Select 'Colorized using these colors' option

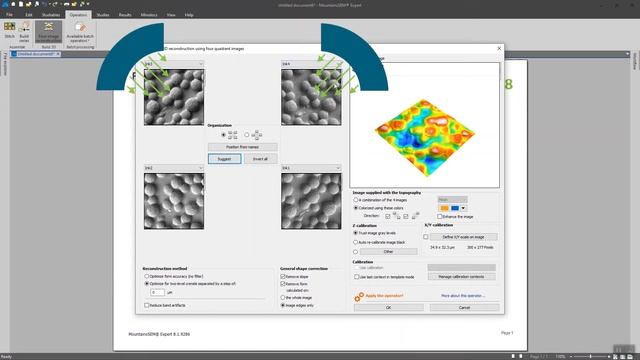[x=356, y=208]
